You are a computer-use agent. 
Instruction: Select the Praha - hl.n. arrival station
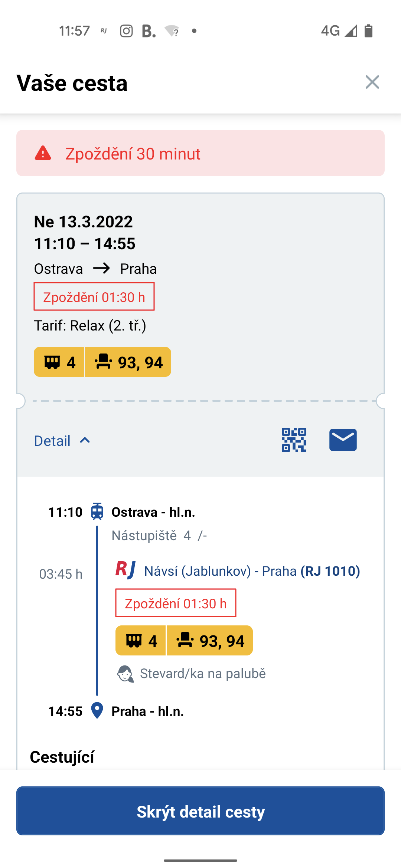pos(148,711)
